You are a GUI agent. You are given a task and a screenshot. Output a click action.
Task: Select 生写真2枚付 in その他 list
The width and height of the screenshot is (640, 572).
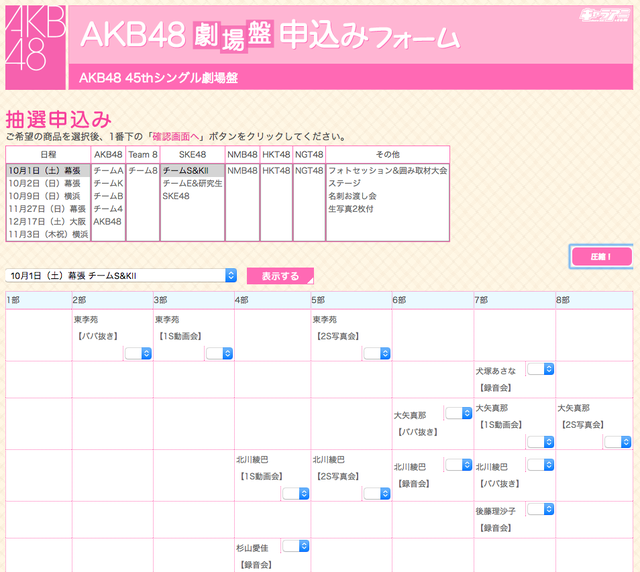tap(351, 209)
